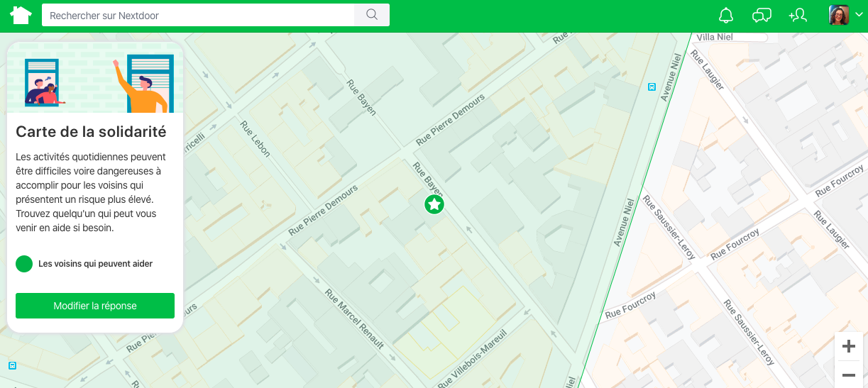Click the green Les voisins qui peuvent aider dot

[24, 264]
